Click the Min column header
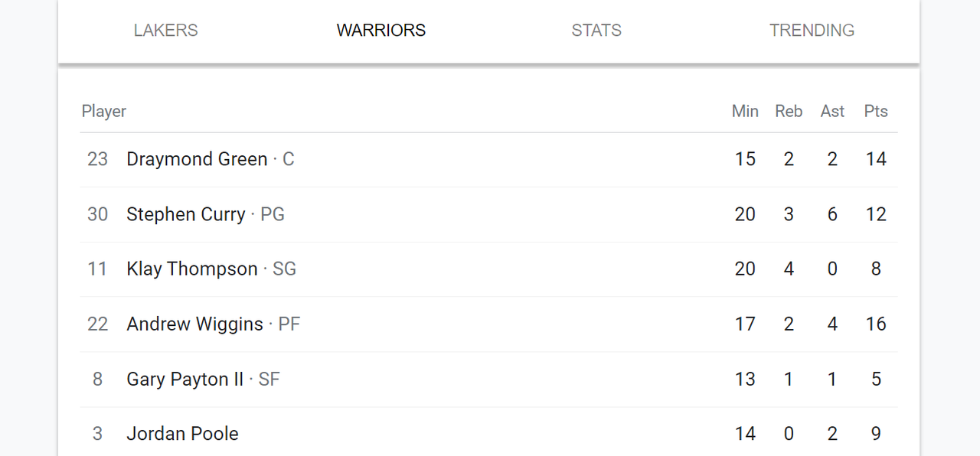The height and width of the screenshot is (456, 980). tap(745, 112)
